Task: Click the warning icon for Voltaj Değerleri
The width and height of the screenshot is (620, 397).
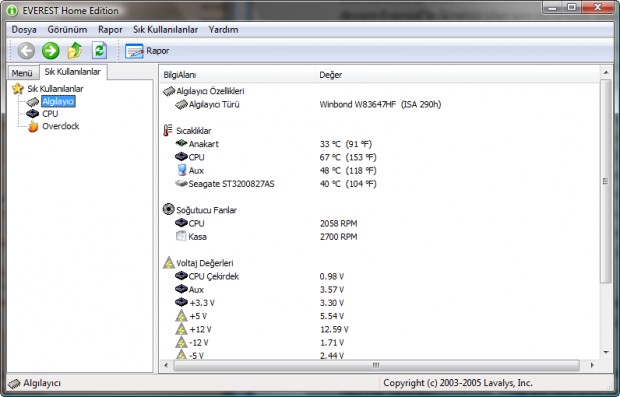Action: click(169, 263)
